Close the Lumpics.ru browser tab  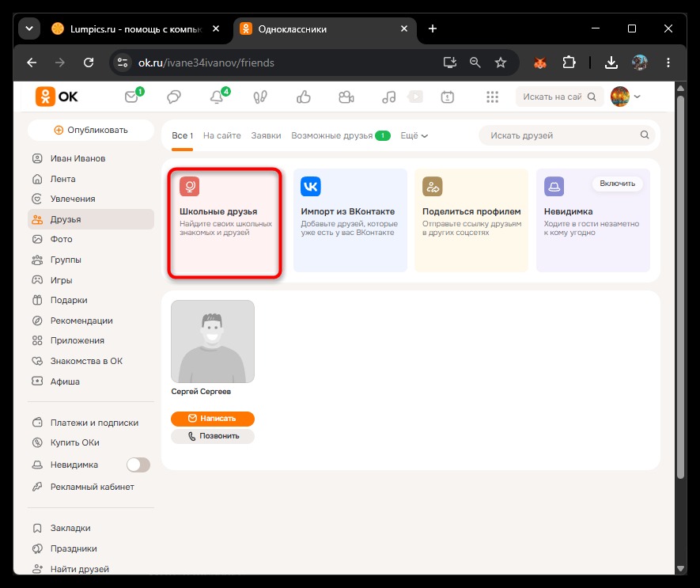(216, 28)
